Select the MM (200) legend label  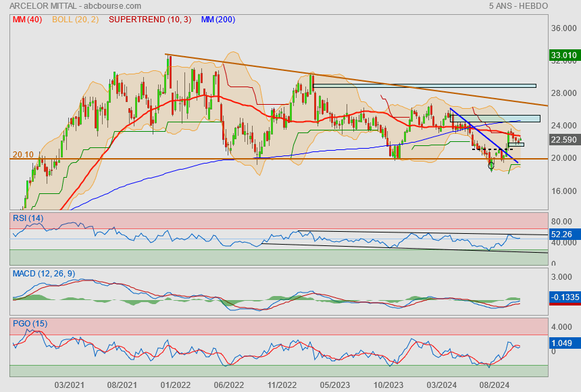pos(218,20)
